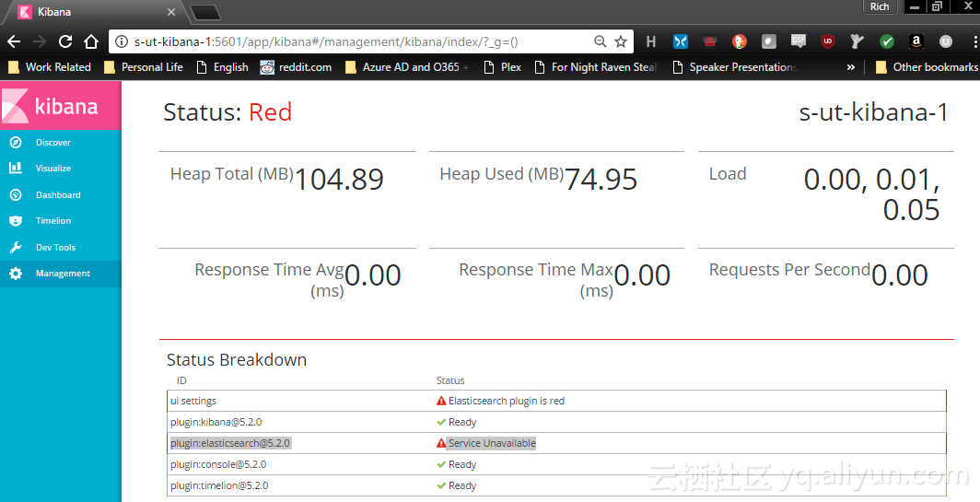Click plugin:kibana@5.2.0 row

tap(556, 422)
